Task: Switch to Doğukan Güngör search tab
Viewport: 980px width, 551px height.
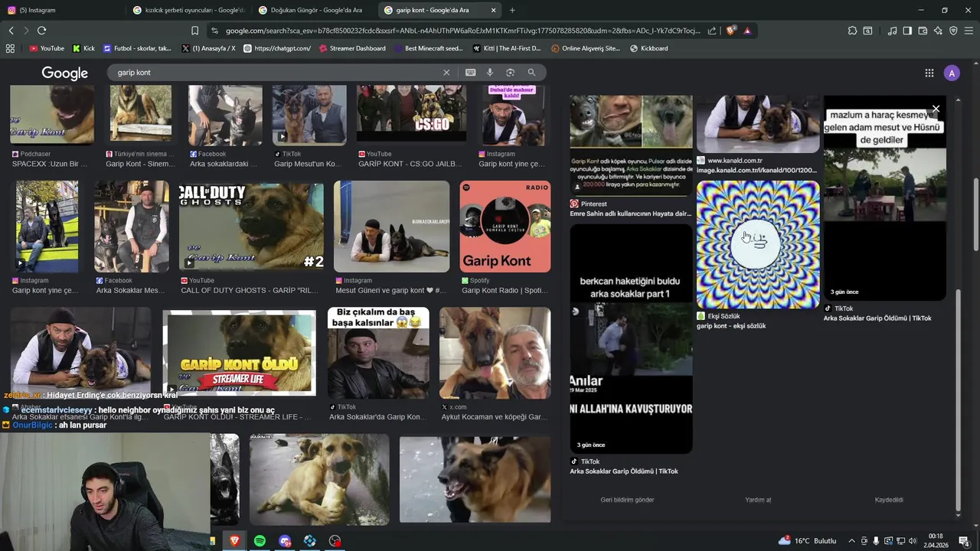Action: 312,10
